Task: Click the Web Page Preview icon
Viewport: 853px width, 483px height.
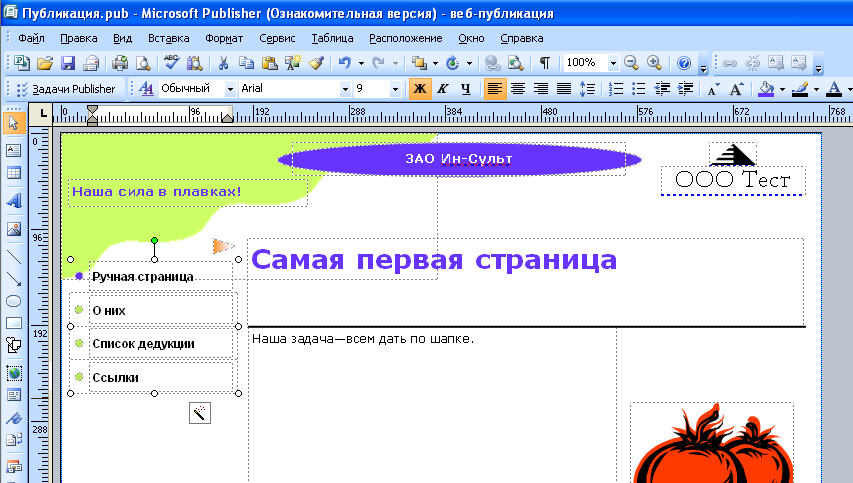Action: point(515,63)
